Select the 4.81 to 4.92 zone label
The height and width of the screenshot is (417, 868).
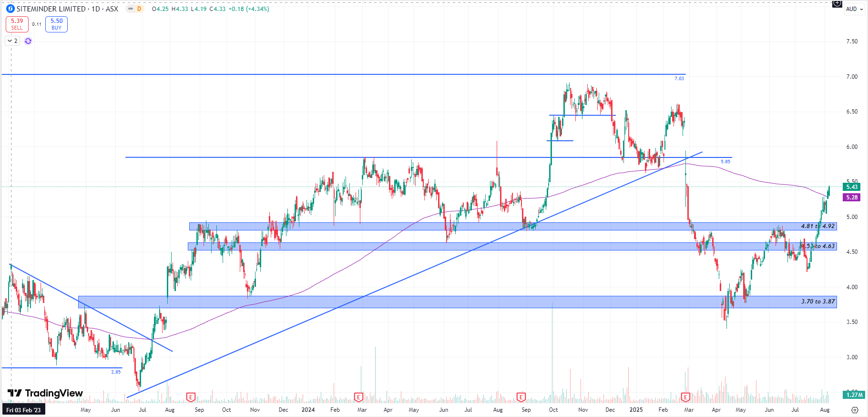pyautogui.click(x=817, y=226)
